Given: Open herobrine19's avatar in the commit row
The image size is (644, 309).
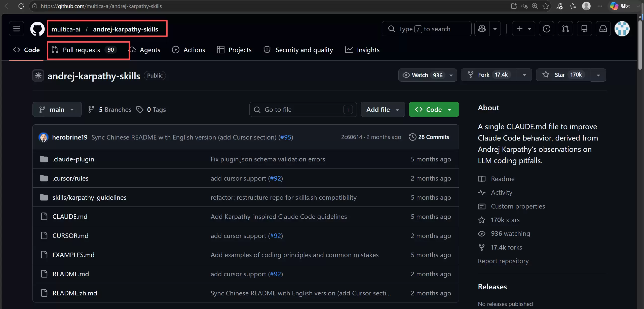Looking at the screenshot, I should (x=44, y=137).
